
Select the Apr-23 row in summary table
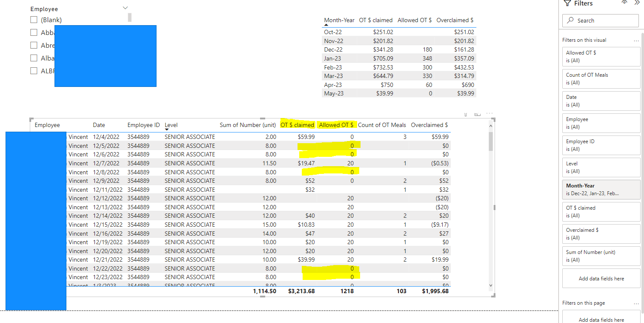pos(399,85)
